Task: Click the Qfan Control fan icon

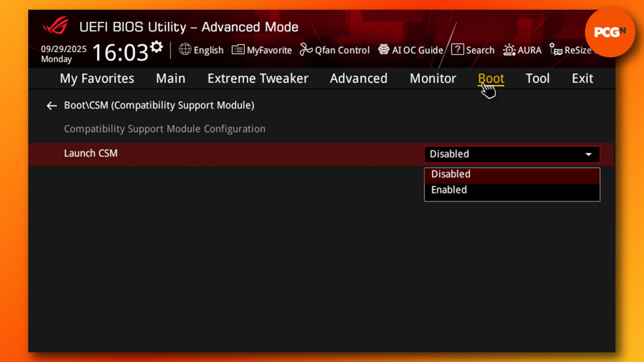Action: 306,49
